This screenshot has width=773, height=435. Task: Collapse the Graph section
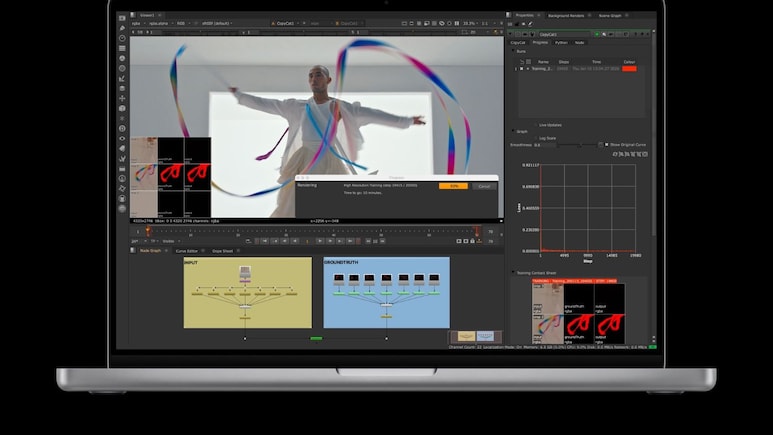pos(513,131)
